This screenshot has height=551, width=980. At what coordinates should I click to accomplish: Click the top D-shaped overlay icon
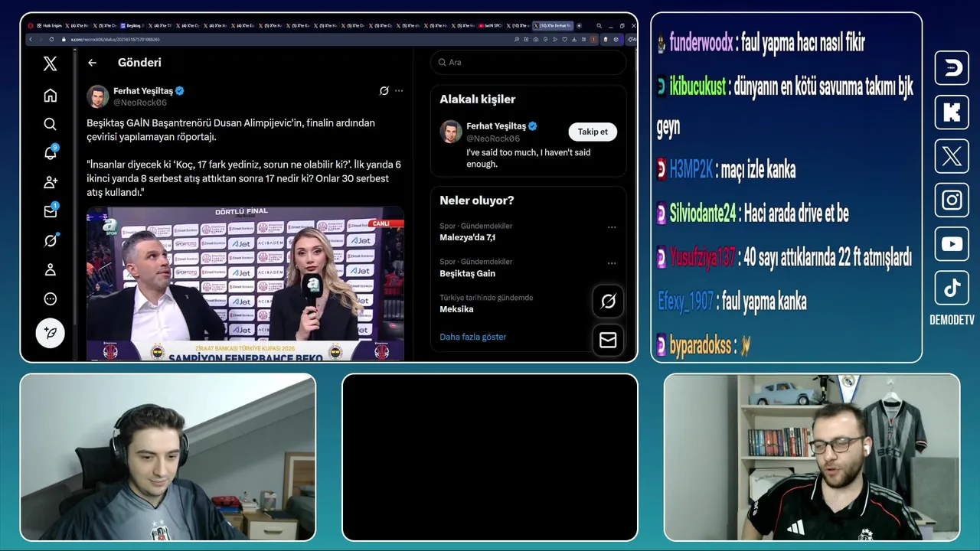[x=952, y=68]
